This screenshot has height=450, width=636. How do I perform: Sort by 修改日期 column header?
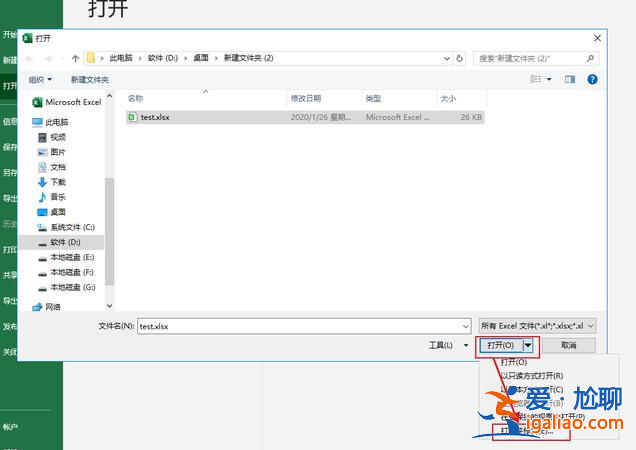coord(306,99)
